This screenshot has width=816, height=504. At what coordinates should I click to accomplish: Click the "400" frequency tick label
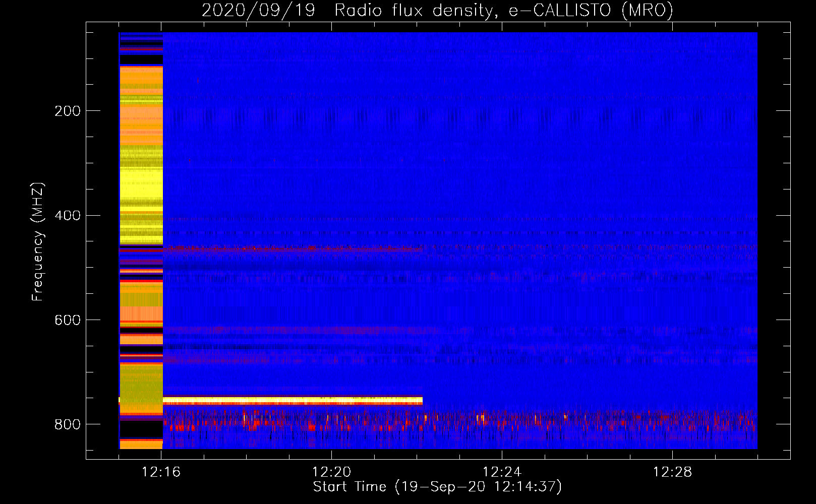pyautogui.click(x=68, y=216)
